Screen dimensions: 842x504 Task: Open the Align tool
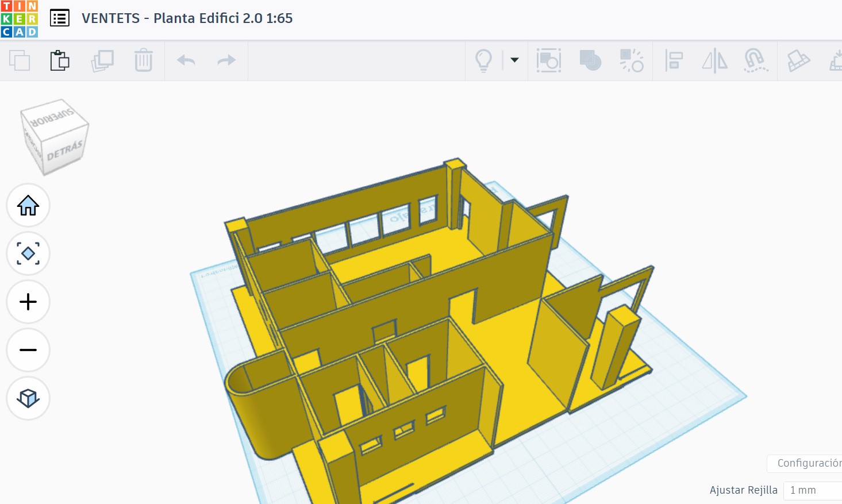674,60
